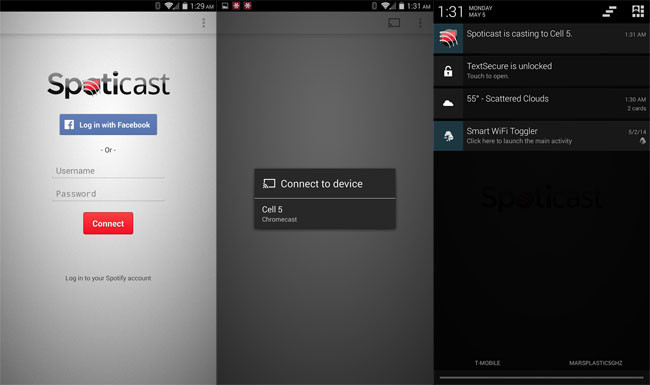Tap the Spoticast notification icon

[448, 39]
